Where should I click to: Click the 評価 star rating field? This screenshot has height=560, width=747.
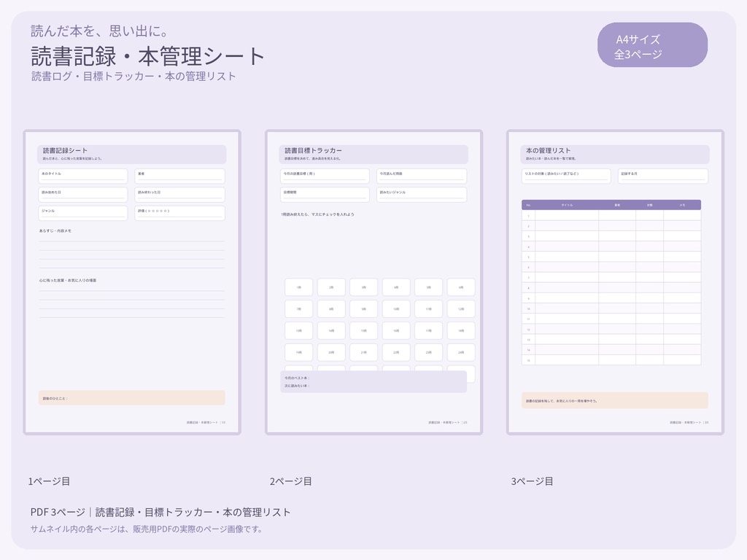pos(179,213)
